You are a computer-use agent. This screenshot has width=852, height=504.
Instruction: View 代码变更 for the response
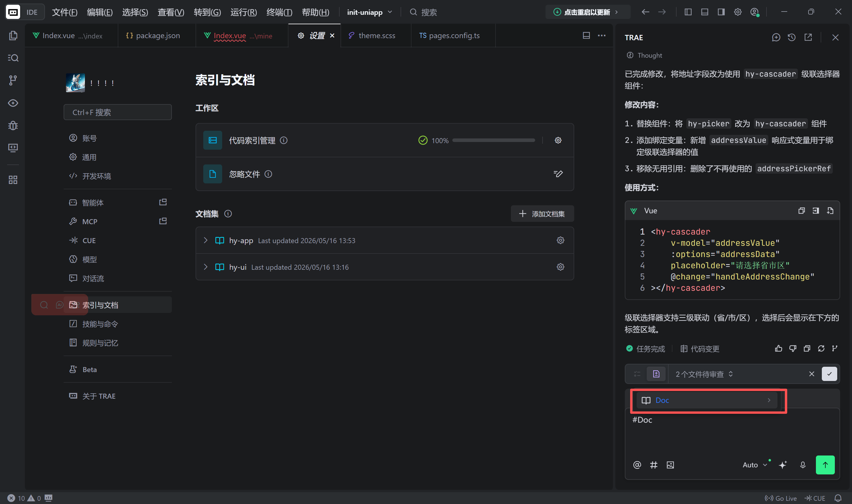click(700, 349)
